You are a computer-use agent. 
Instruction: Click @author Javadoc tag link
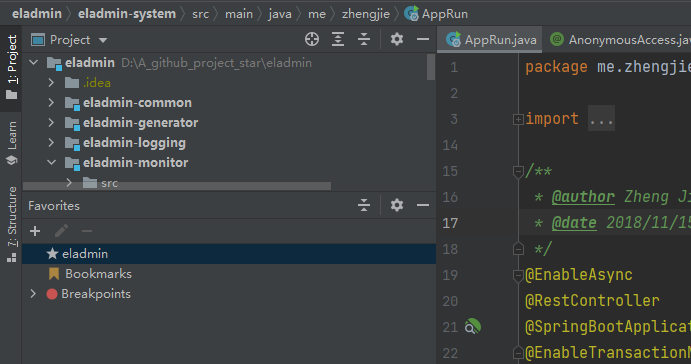[x=583, y=197]
